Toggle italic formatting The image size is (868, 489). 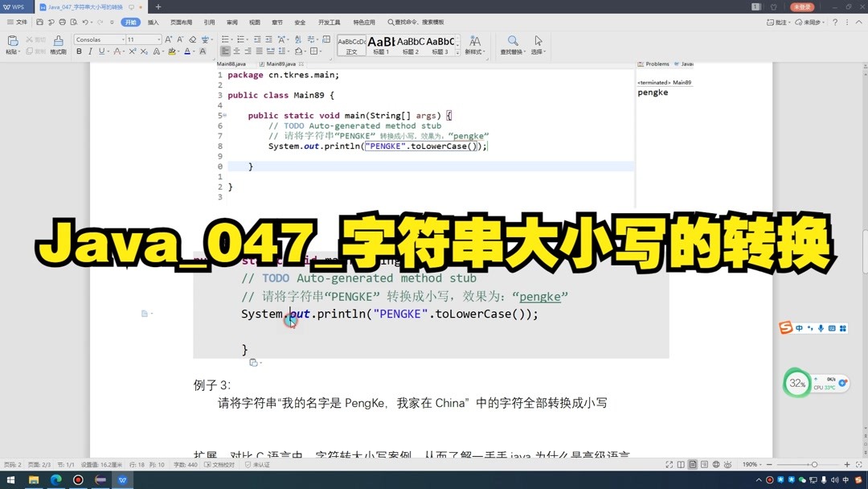90,51
